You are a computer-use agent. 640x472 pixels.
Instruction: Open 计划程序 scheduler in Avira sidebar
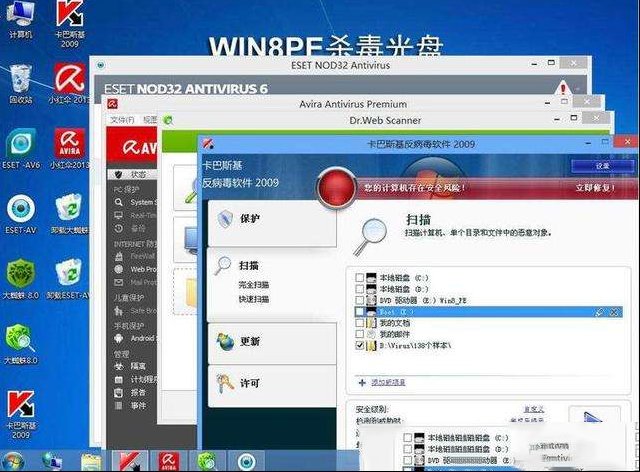pyautogui.click(x=135, y=379)
